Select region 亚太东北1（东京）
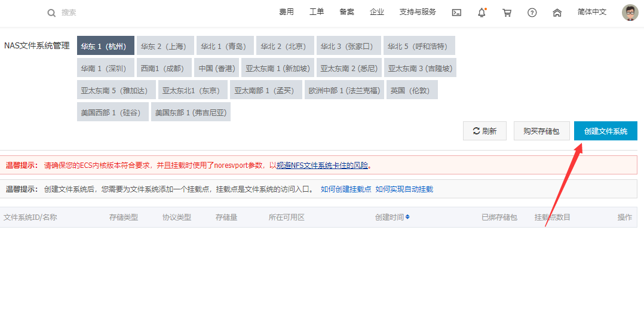This screenshot has width=644, height=328. [193, 90]
